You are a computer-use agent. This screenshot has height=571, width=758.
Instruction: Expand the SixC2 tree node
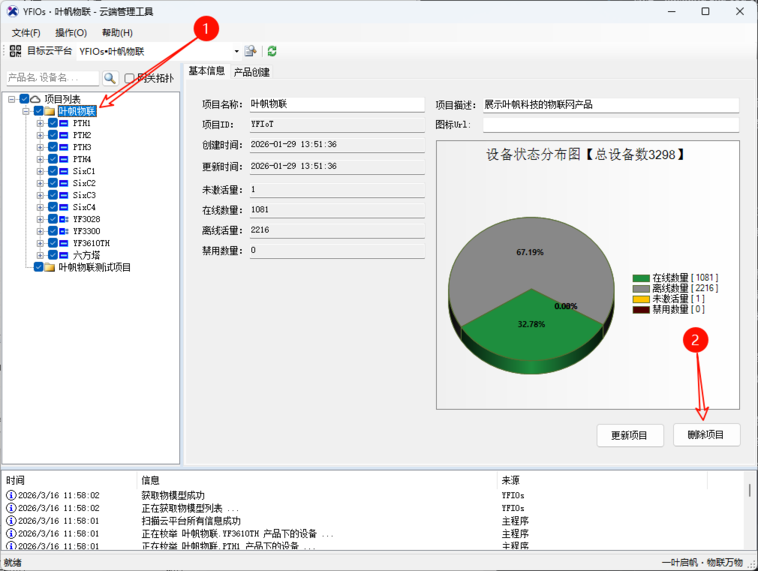click(x=40, y=183)
